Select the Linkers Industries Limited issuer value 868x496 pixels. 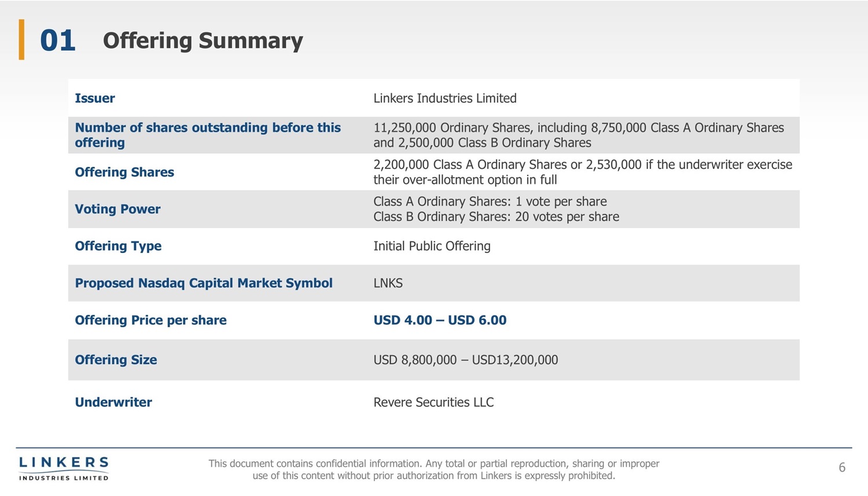[444, 98]
